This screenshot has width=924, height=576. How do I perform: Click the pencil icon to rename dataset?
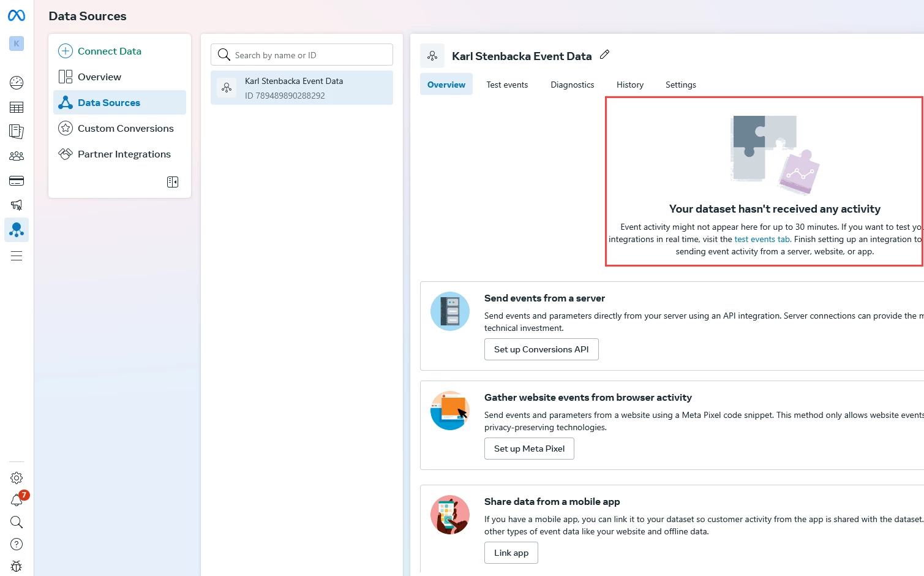pyautogui.click(x=605, y=55)
